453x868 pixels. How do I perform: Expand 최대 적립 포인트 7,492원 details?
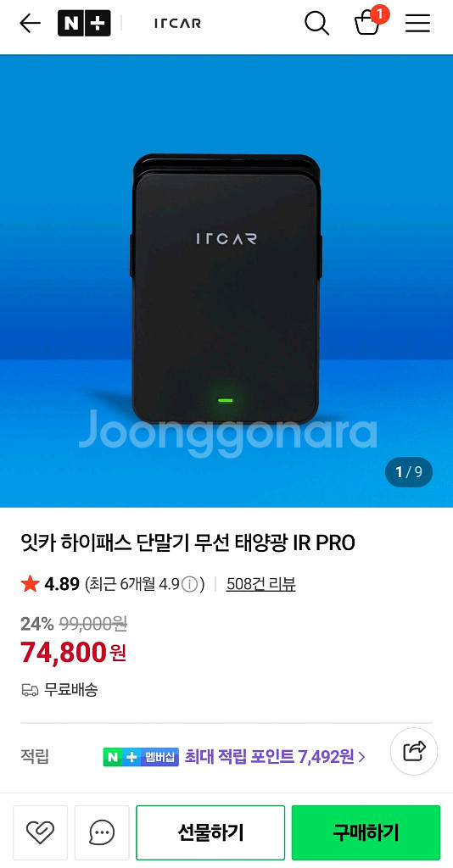click(x=275, y=757)
